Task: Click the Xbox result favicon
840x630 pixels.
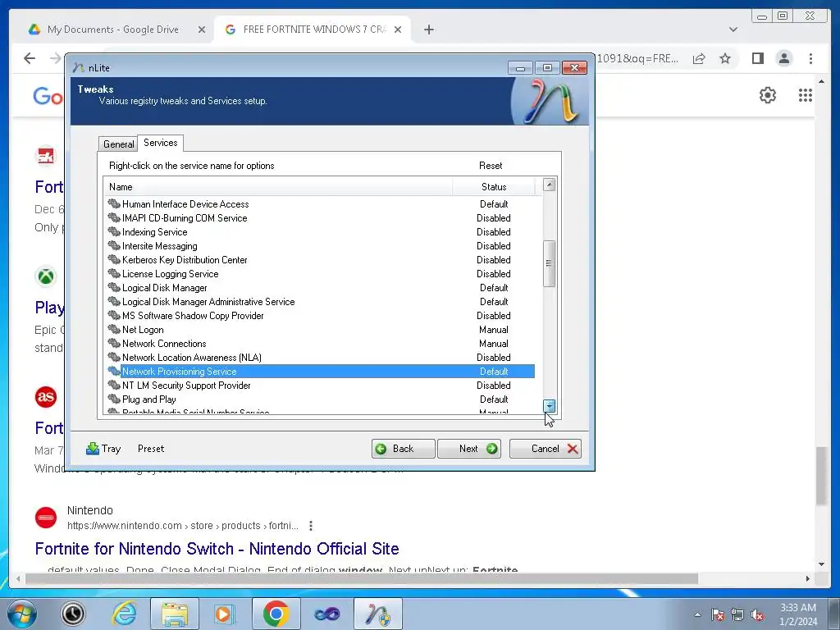Action: tap(46, 276)
